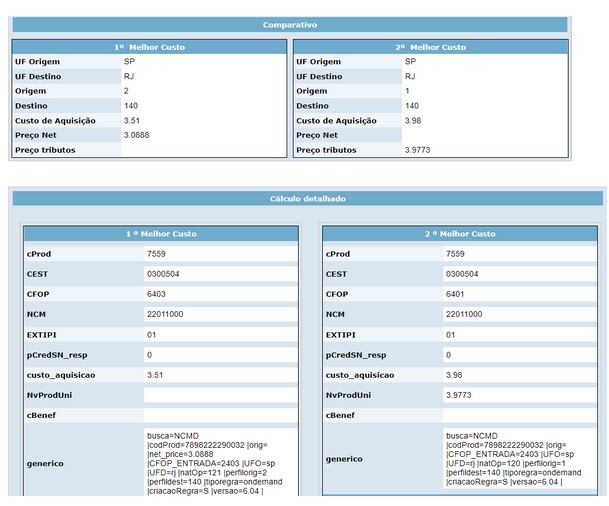Click CFOP label in 1º detailed panel

(38, 294)
